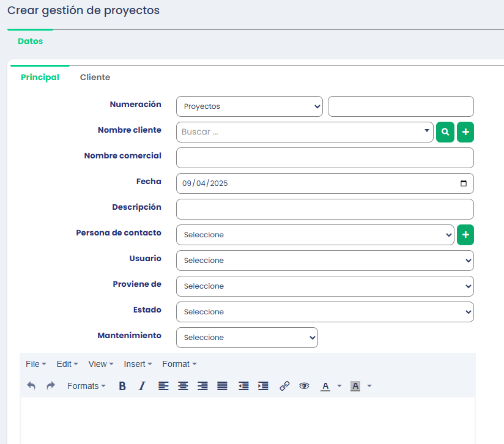This screenshot has width=504, height=444.
Task: Open the Numeración Proyectos dropdown
Action: pos(249,106)
